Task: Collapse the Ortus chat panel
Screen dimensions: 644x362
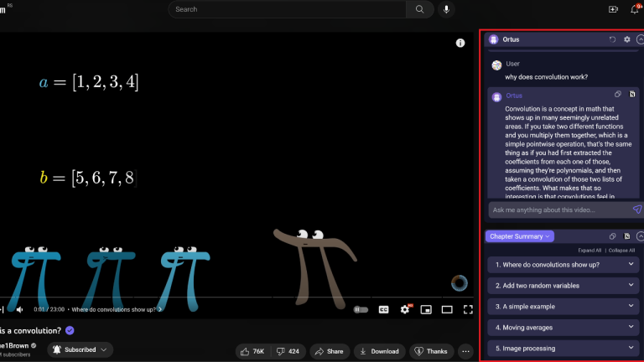Action: (x=640, y=39)
